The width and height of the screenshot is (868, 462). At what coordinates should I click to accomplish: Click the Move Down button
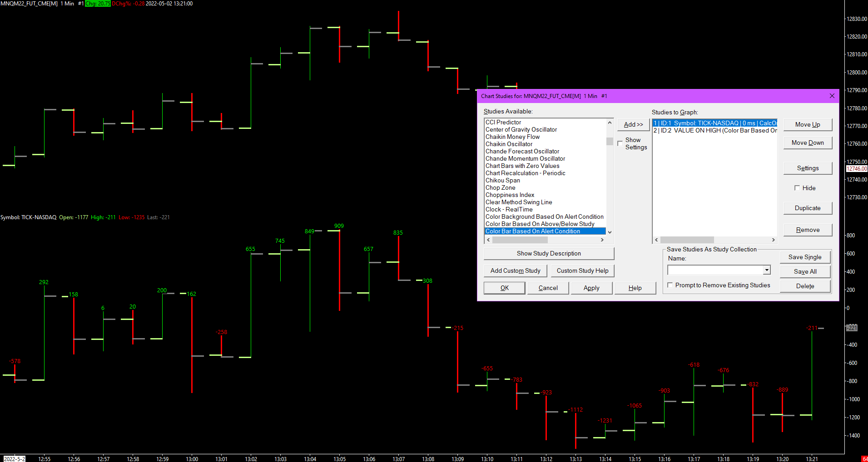(808, 143)
